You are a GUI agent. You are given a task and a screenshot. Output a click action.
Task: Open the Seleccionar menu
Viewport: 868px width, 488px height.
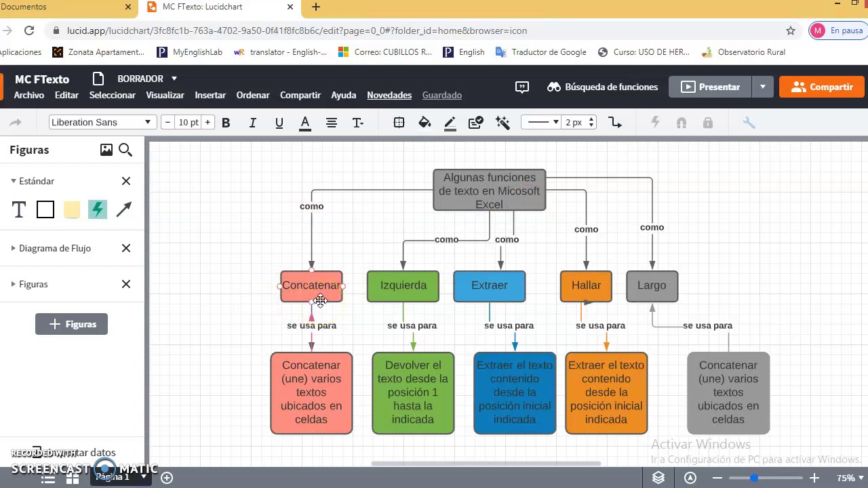(x=113, y=95)
